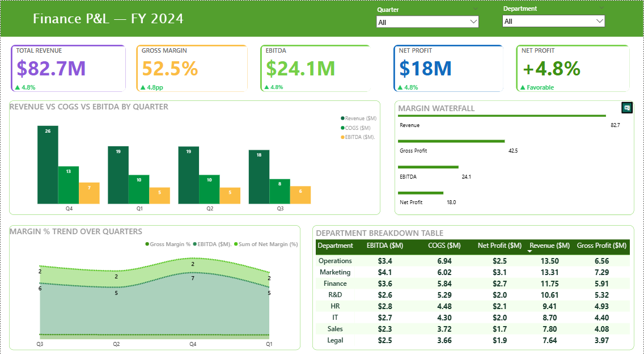Click the Gross Margin 52.5% KPI card

click(192, 69)
